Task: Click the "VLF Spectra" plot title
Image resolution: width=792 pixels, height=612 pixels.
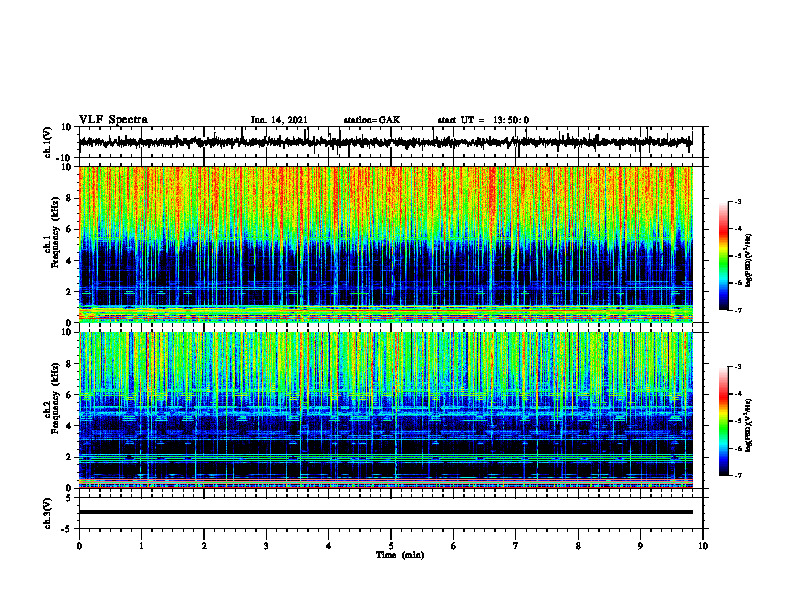Action: click(x=113, y=120)
